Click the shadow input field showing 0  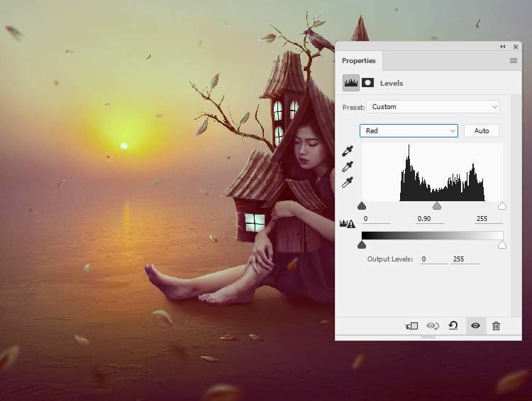tap(376, 219)
